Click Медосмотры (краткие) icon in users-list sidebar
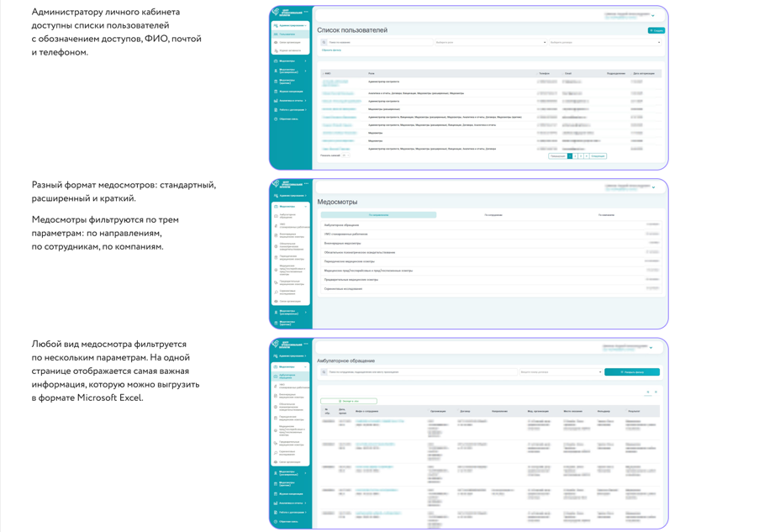This screenshot has width=759, height=532. 276,82
